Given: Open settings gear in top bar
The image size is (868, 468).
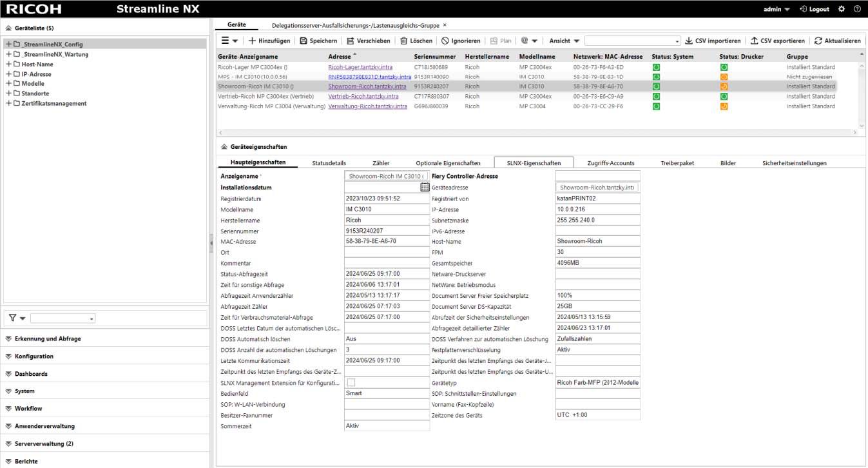Looking at the screenshot, I should 842,9.
